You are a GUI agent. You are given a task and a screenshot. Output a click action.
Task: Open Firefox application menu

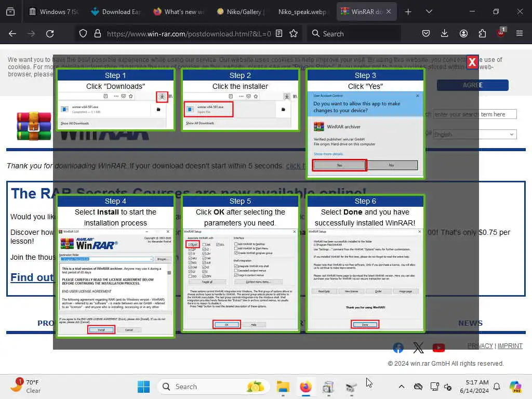(x=520, y=34)
